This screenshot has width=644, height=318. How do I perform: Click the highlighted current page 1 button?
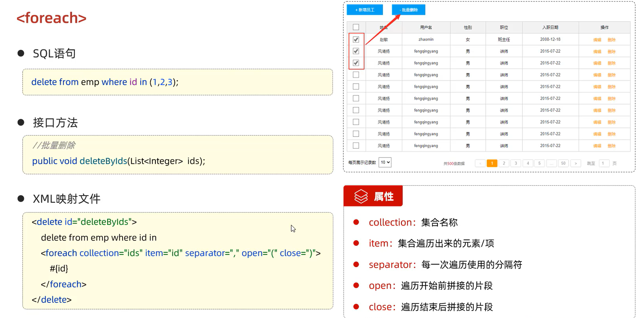(x=492, y=163)
